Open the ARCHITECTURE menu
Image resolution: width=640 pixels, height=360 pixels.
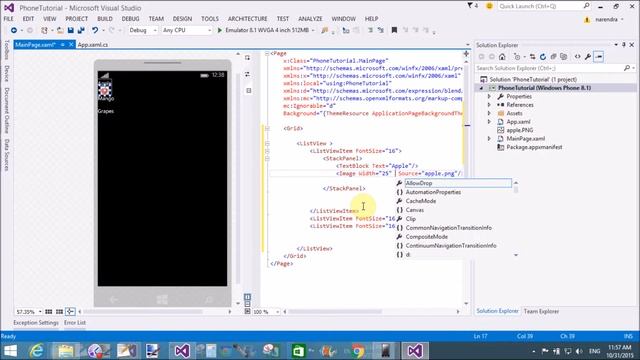248,19
